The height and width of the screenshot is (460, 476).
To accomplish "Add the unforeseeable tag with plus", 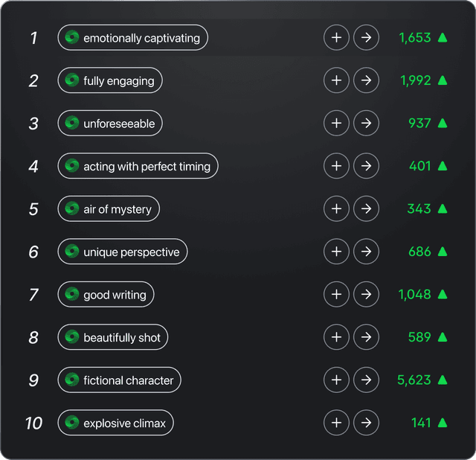I will pyautogui.click(x=336, y=123).
